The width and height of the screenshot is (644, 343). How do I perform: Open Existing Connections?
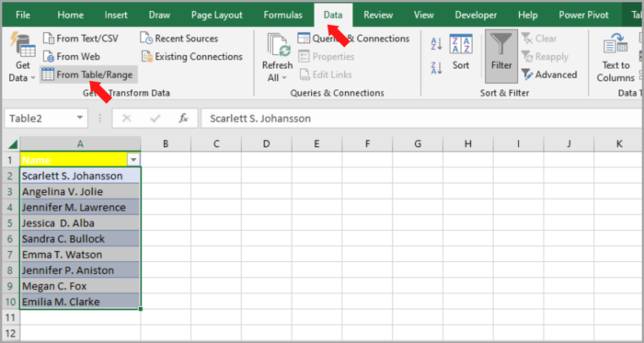[192, 57]
